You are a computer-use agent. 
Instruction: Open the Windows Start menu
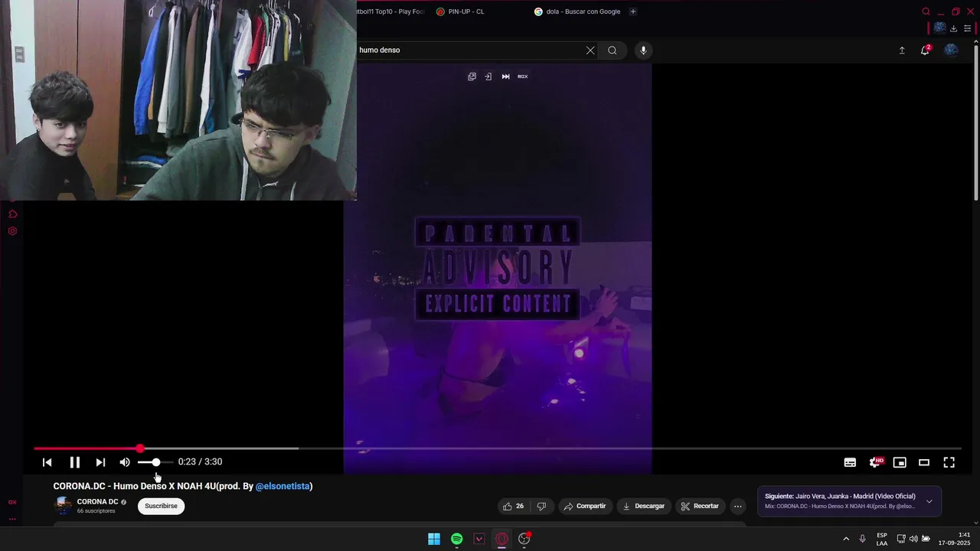pos(434,539)
